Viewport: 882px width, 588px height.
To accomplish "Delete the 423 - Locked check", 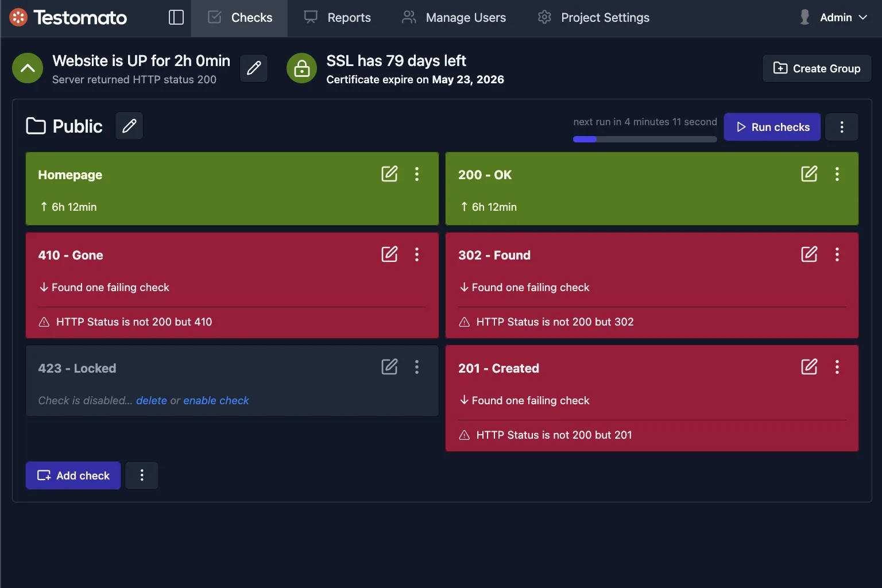I will (151, 400).
